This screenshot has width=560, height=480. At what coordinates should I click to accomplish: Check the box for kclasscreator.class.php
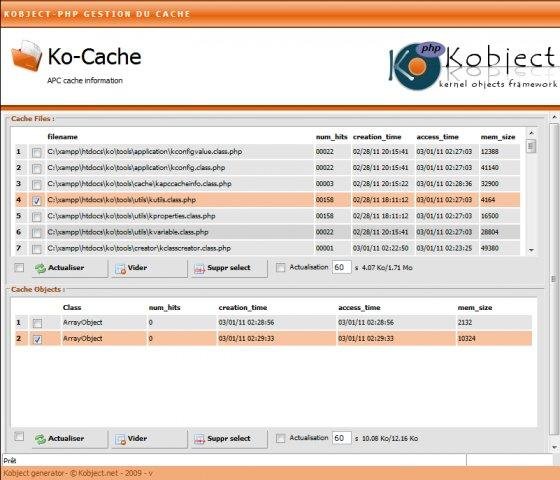pos(36,249)
